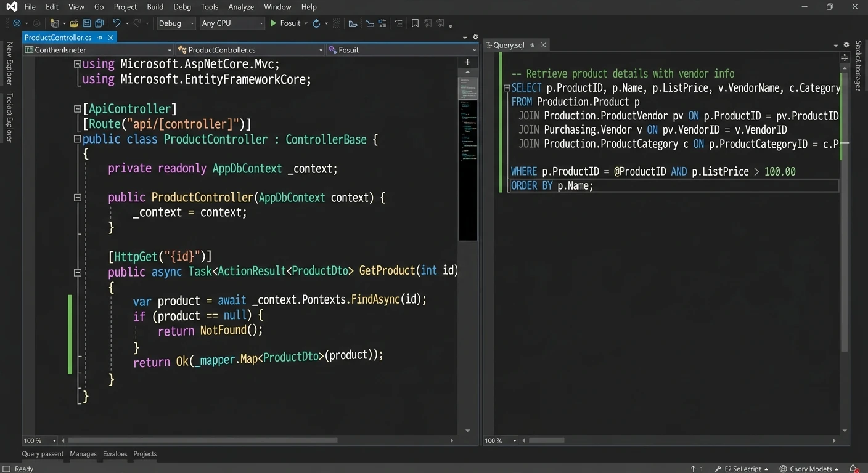Click the split icon above Query.sql scrollbar
868x473 pixels.
point(845,57)
